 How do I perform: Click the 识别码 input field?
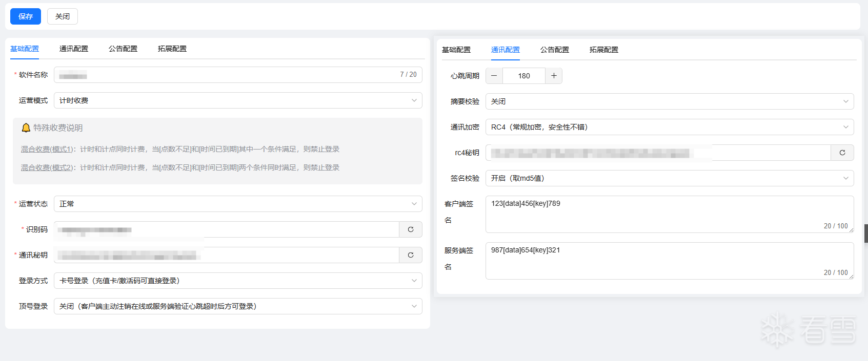tap(227, 229)
